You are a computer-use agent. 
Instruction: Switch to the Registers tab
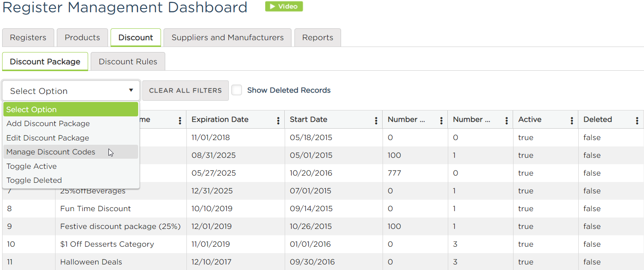(x=28, y=38)
